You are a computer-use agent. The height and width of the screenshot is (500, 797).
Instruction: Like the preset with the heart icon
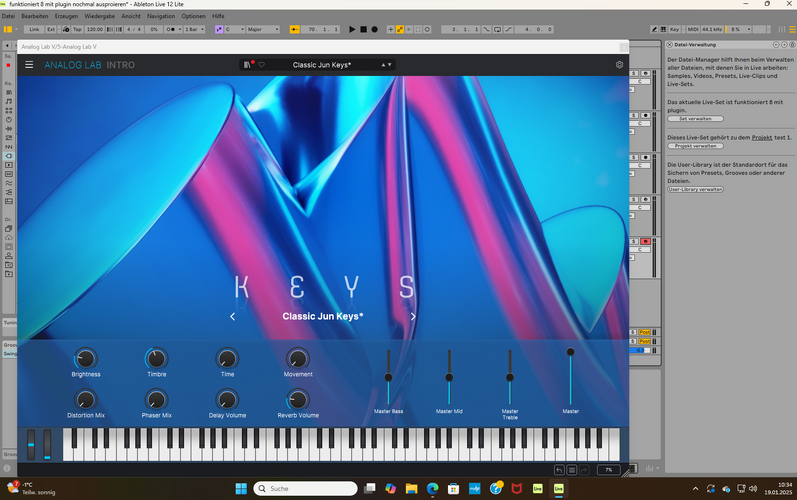(x=262, y=65)
